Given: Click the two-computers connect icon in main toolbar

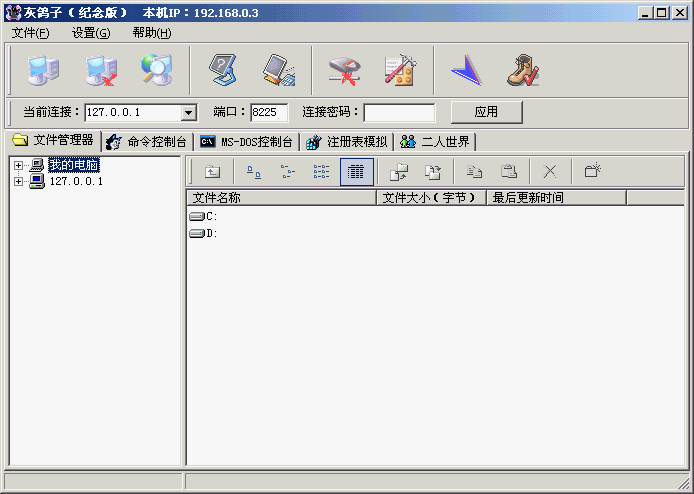Looking at the screenshot, I should click(x=42, y=70).
